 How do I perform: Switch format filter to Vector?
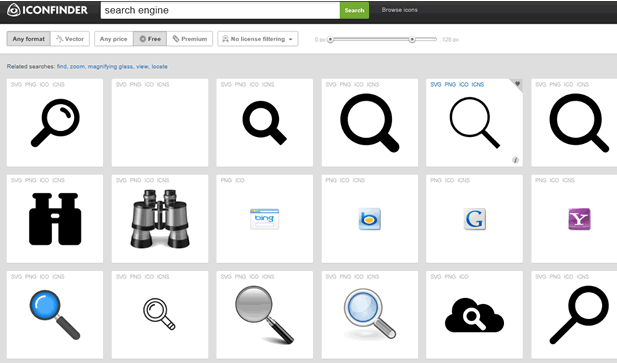point(70,39)
